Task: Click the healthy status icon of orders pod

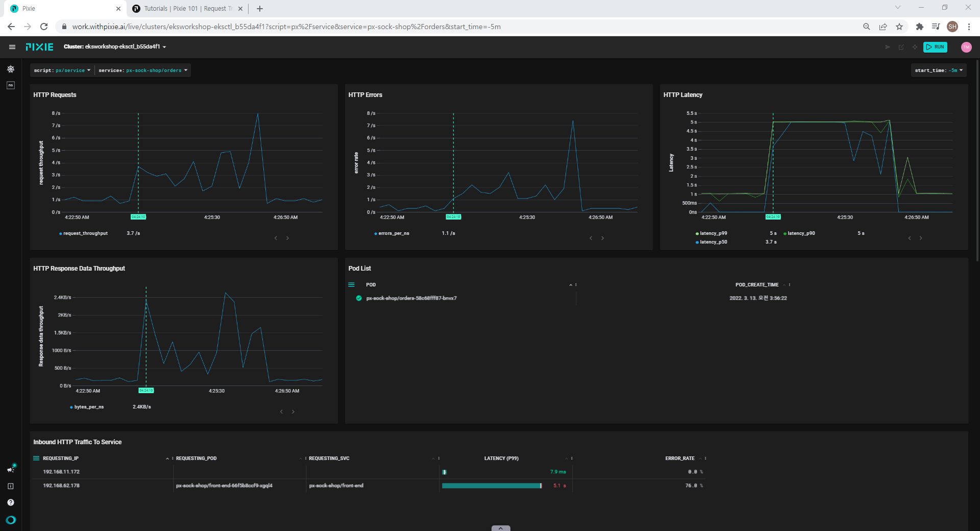Action: pos(359,298)
